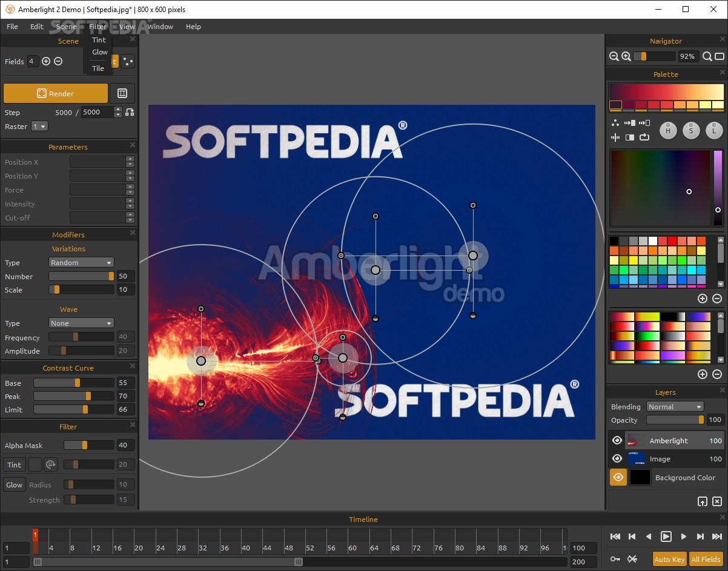Decrease the Step value with down arrow
This screenshot has height=571, width=728.
coord(118,115)
